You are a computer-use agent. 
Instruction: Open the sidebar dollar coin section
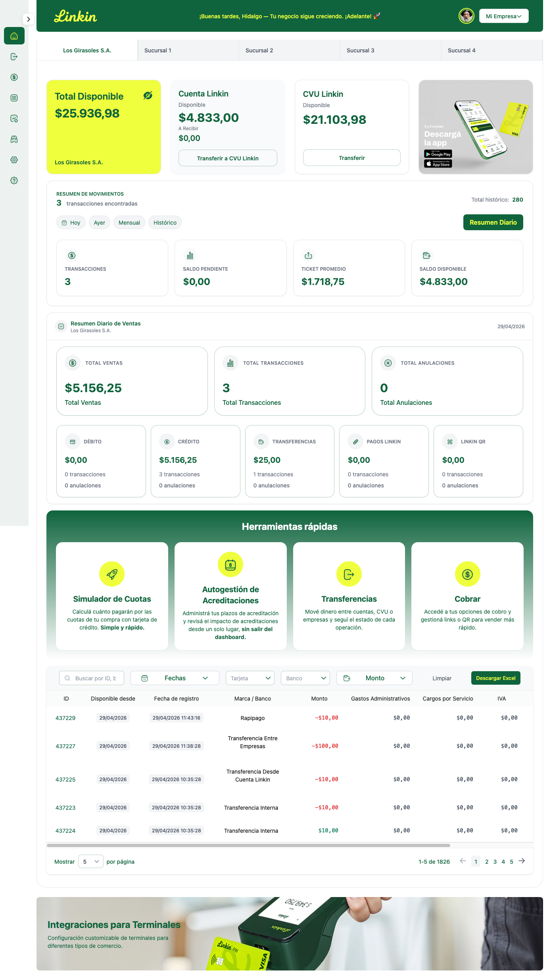(14, 77)
